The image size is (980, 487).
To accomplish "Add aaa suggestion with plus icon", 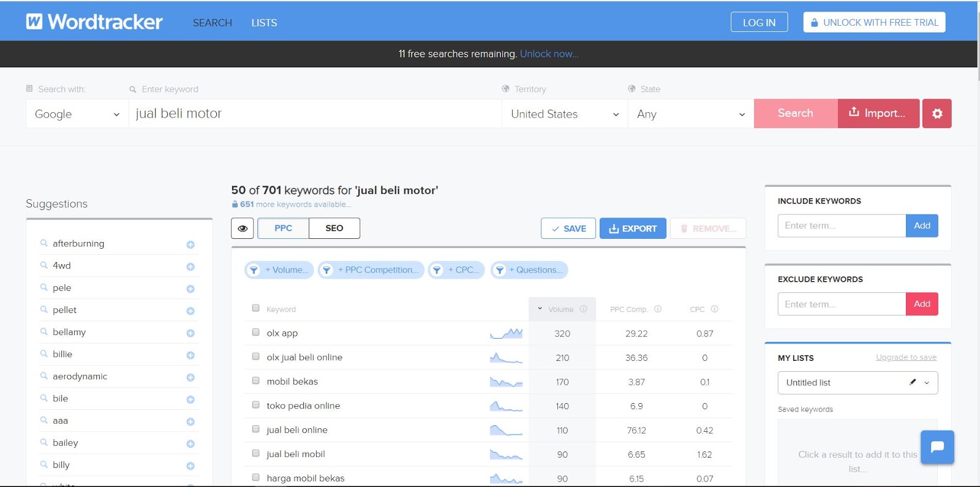I will click(190, 421).
